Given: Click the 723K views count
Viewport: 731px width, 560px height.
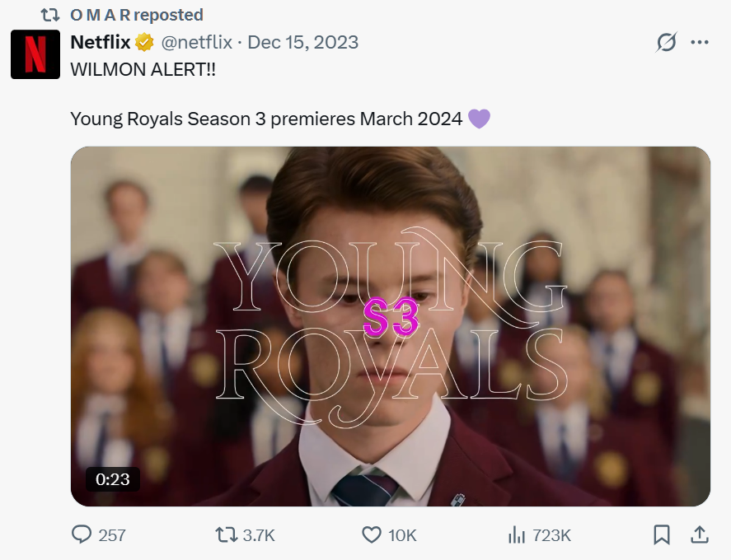Looking at the screenshot, I should [551, 535].
